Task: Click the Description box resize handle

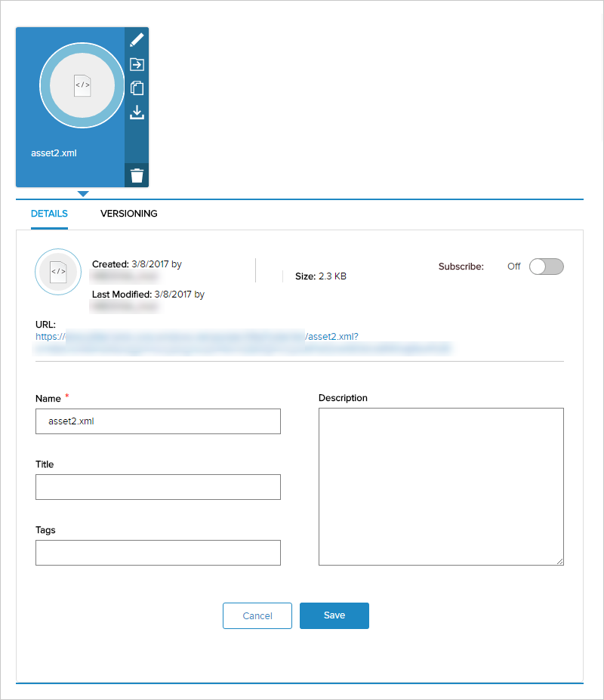Action: (x=559, y=561)
